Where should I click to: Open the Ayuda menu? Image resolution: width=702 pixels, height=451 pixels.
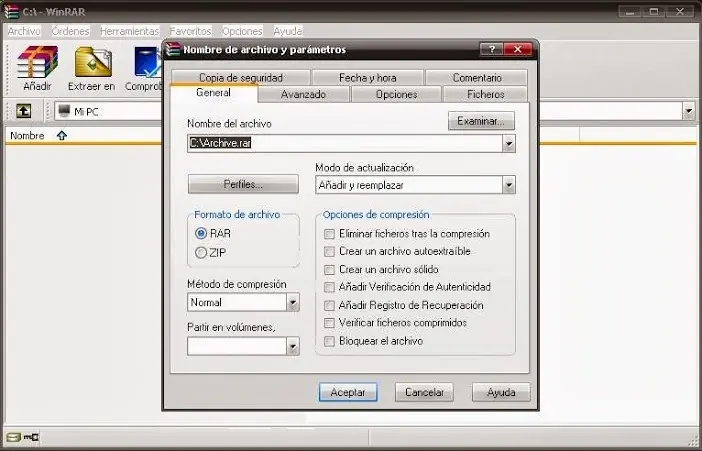pos(287,31)
